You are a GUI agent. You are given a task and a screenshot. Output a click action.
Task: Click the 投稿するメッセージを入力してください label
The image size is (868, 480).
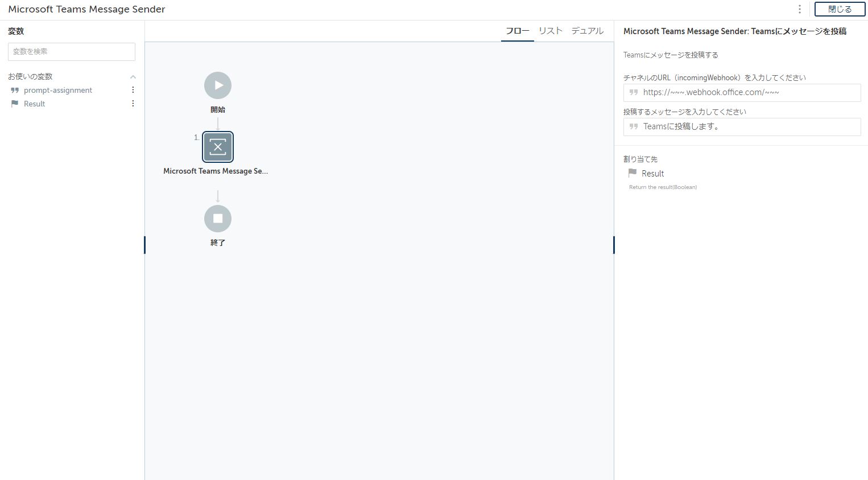click(x=685, y=112)
